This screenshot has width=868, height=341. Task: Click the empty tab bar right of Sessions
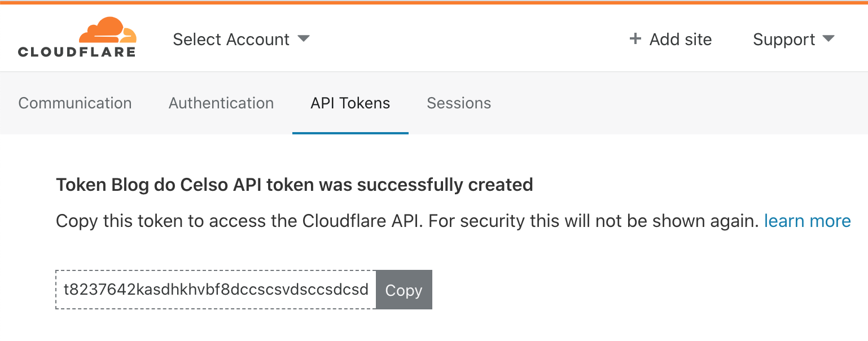(677, 103)
